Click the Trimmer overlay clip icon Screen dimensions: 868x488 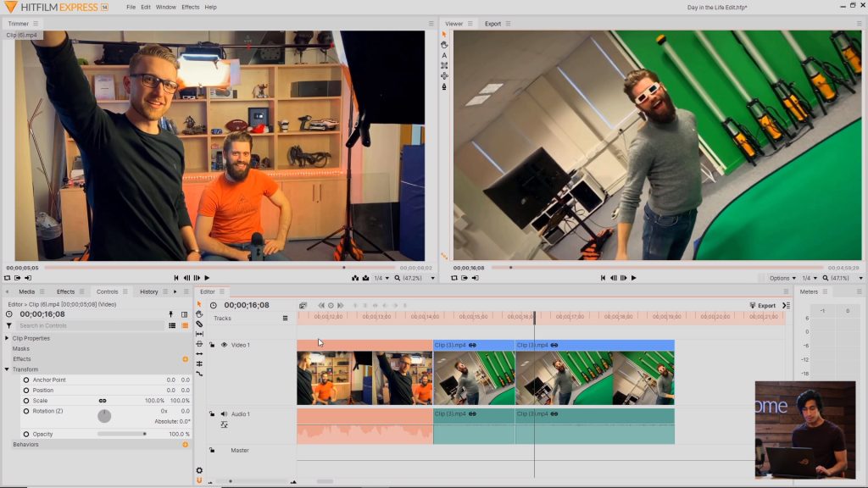366,278
